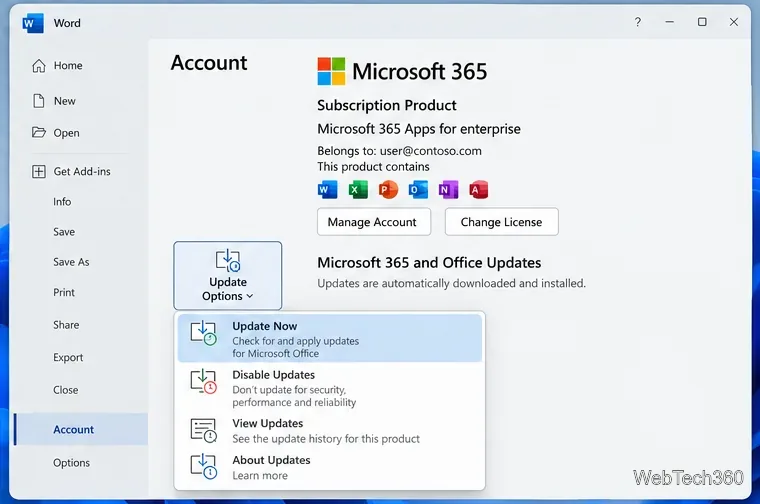Click the Get Add-ins plus icon
Image resolution: width=760 pixels, height=504 pixels.
(39, 171)
